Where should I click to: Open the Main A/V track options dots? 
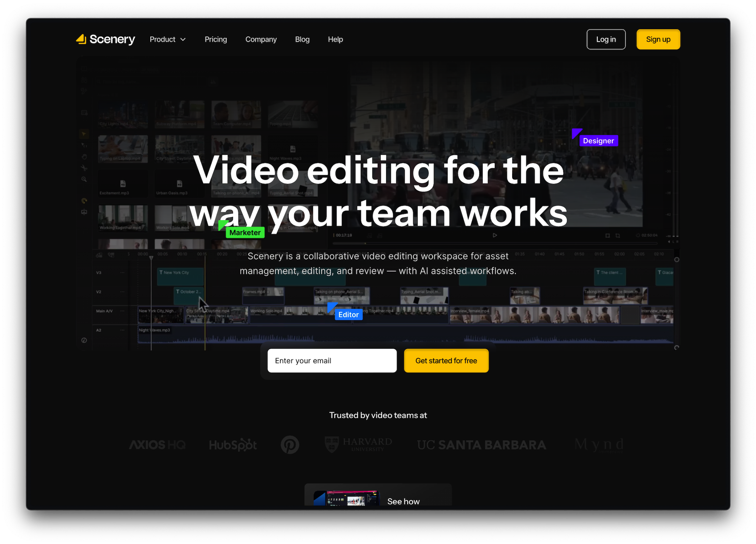[122, 311]
